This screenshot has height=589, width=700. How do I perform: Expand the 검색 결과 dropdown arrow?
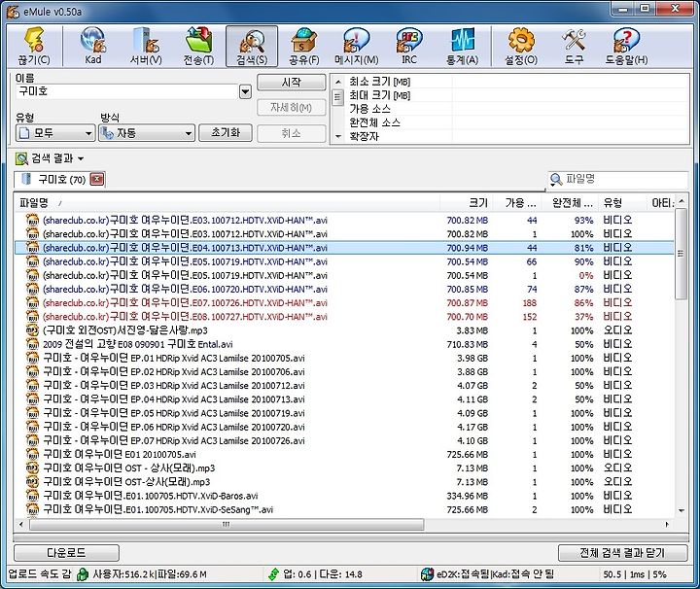(81, 158)
